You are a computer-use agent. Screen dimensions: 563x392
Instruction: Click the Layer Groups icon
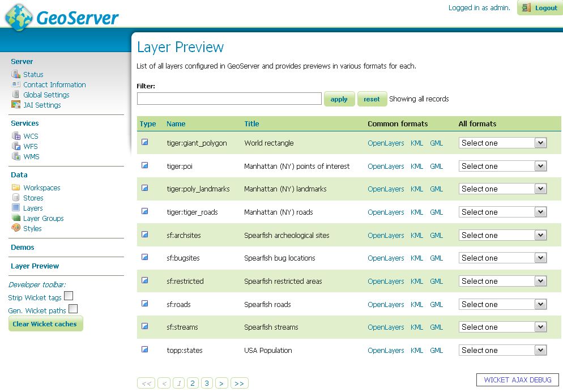(16, 218)
